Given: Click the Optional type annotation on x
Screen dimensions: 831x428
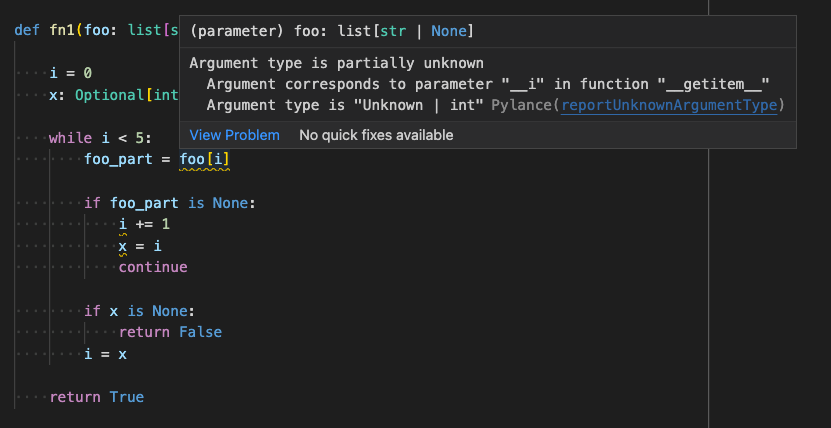Looking at the screenshot, I should click(x=110, y=95).
